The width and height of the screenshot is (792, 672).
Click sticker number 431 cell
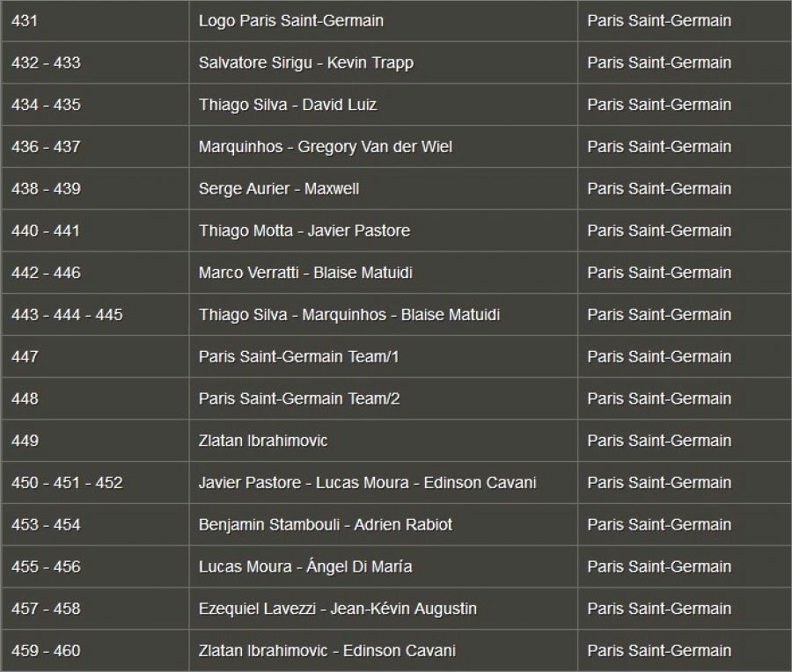pos(25,20)
